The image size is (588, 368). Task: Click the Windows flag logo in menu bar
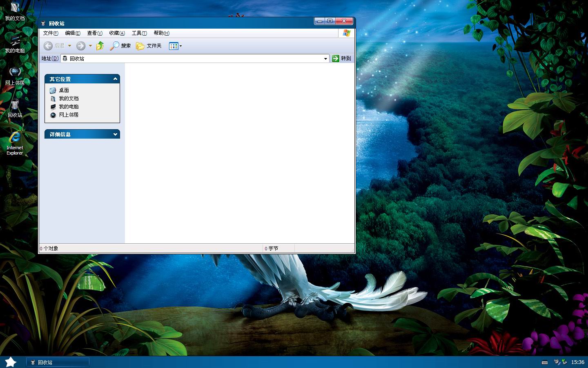pos(347,33)
